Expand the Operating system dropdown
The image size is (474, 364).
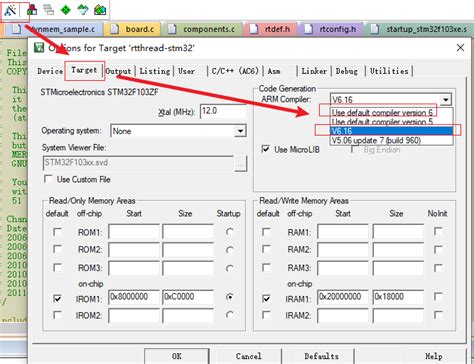240,131
